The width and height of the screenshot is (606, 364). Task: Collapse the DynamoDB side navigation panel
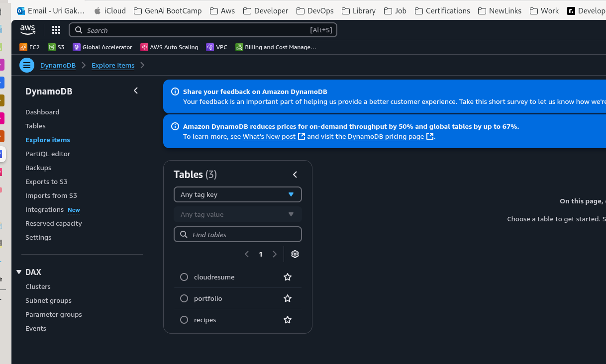(x=136, y=91)
